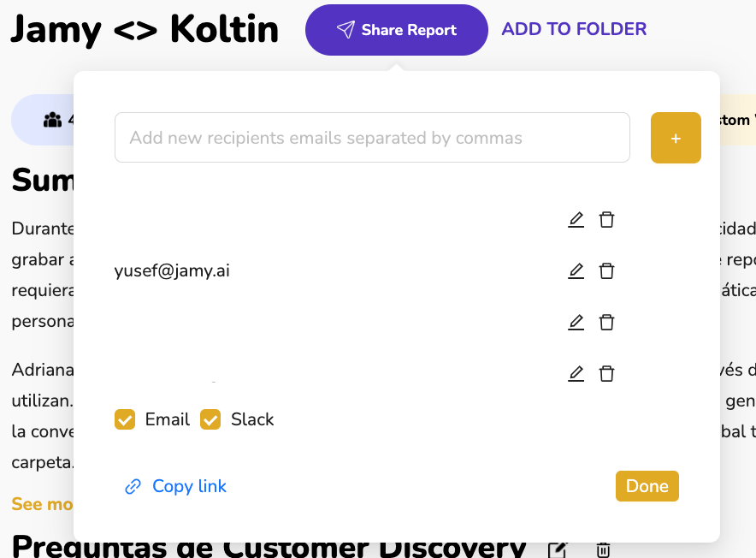The image size is (756, 558).
Task: Remove the third recipient from the list
Action: pyautogui.click(x=606, y=323)
